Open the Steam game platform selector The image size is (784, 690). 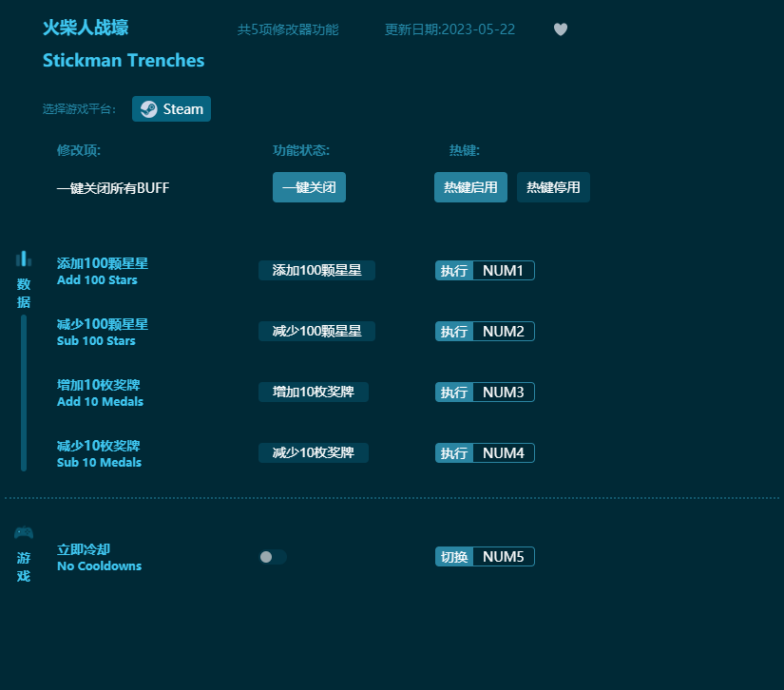pos(171,108)
